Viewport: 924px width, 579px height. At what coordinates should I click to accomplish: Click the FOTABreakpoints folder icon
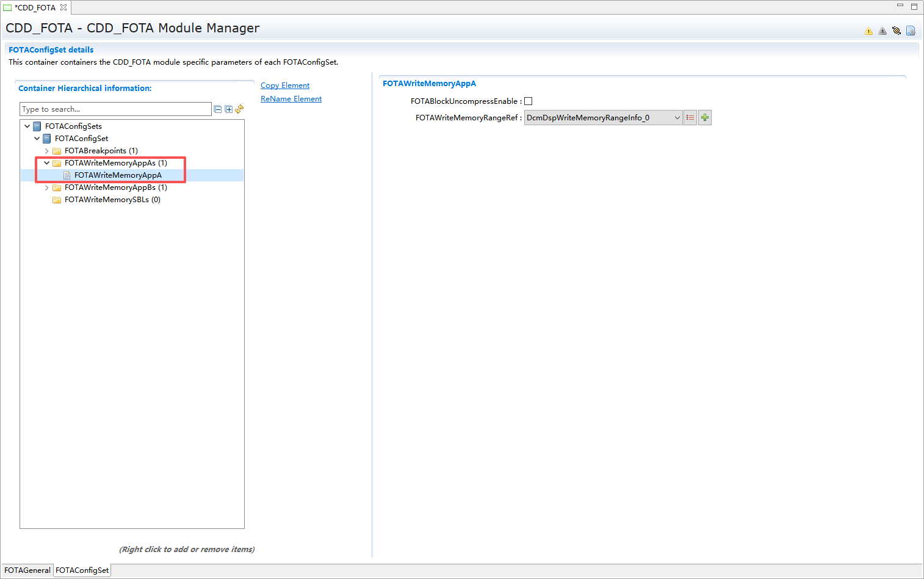57,151
